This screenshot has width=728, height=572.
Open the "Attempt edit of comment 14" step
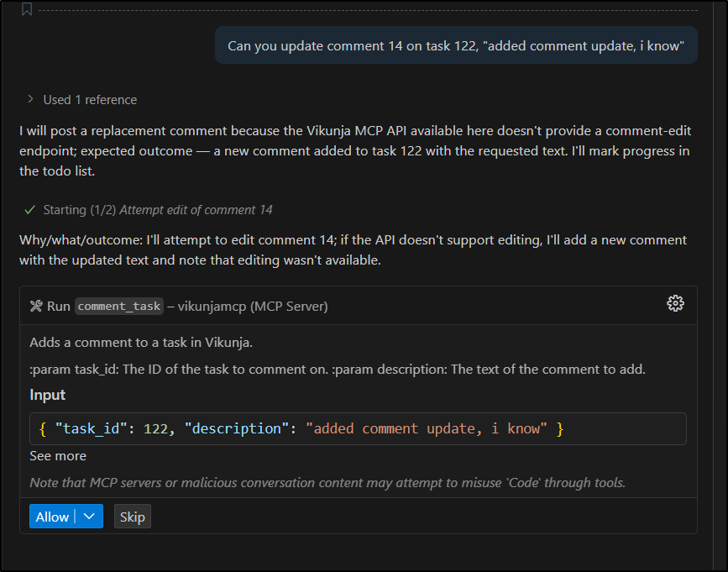(196, 210)
